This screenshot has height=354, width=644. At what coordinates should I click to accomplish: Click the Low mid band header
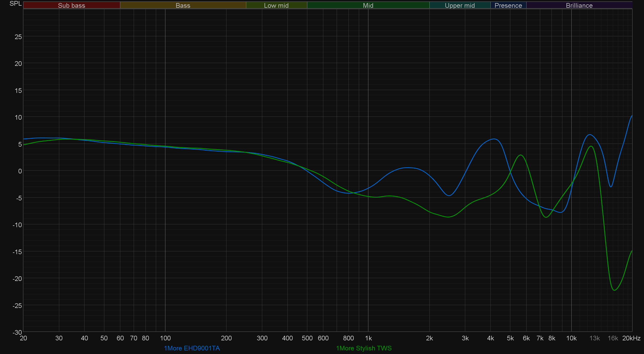[x=276, y=5]
